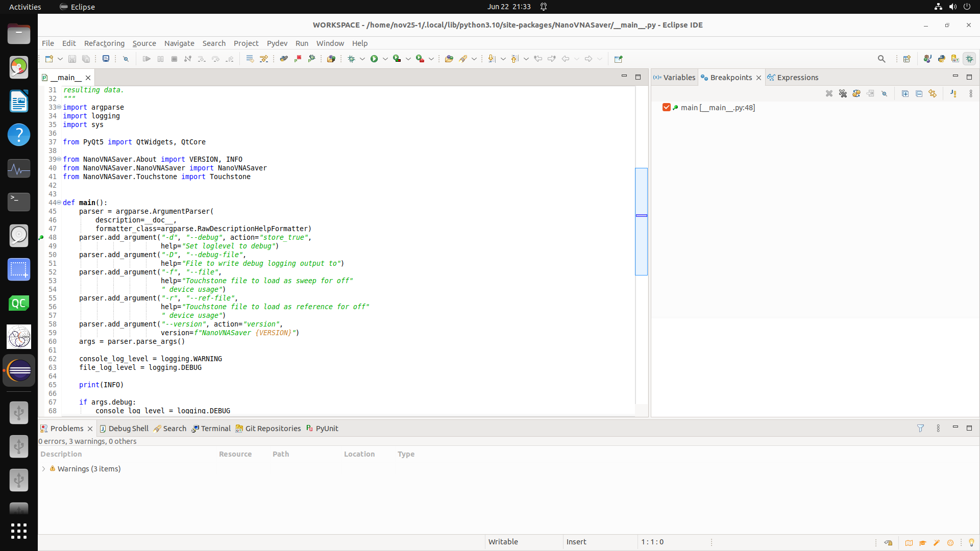Image resolution: width=980 pixels, height=551 pixels.
Task: Click the editor overview scrollbar thumb
Action: point(641,221)
